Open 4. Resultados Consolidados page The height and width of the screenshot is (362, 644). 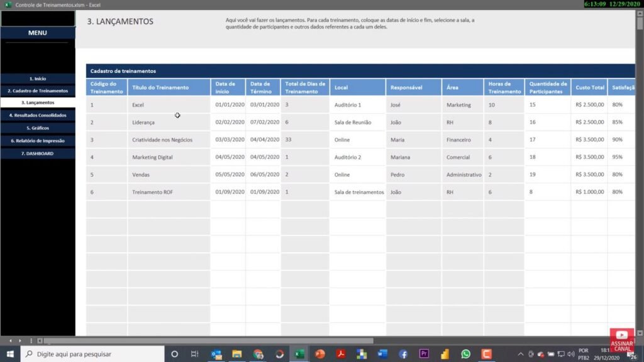pyautogui.click(x=38, y=116)
